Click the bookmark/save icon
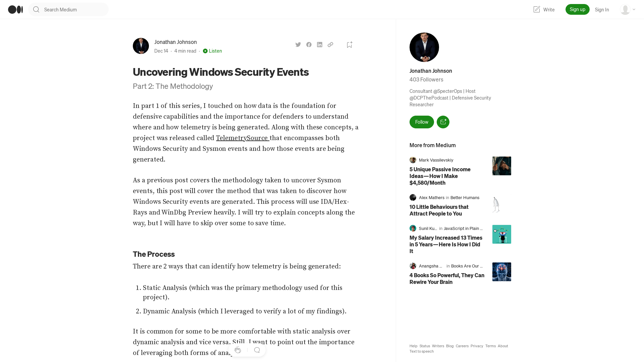The height and width of the screenshot is (362, 644). (x=349, y=44)
